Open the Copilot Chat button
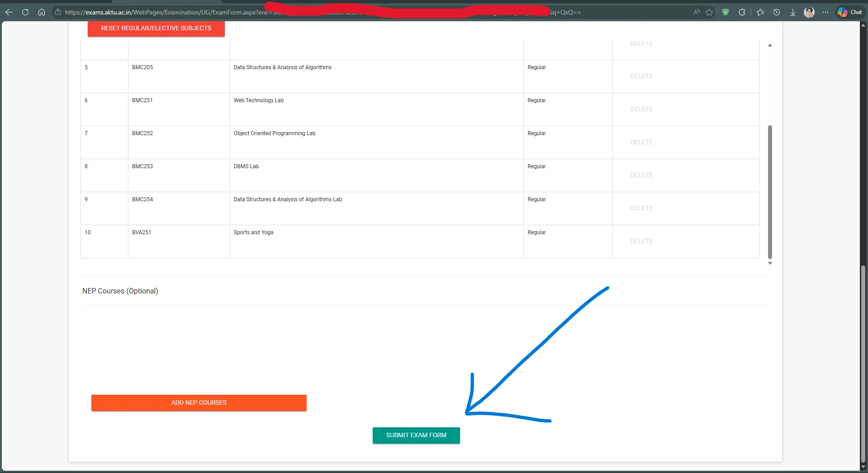 pyautogui.click(x=850, y=12)
